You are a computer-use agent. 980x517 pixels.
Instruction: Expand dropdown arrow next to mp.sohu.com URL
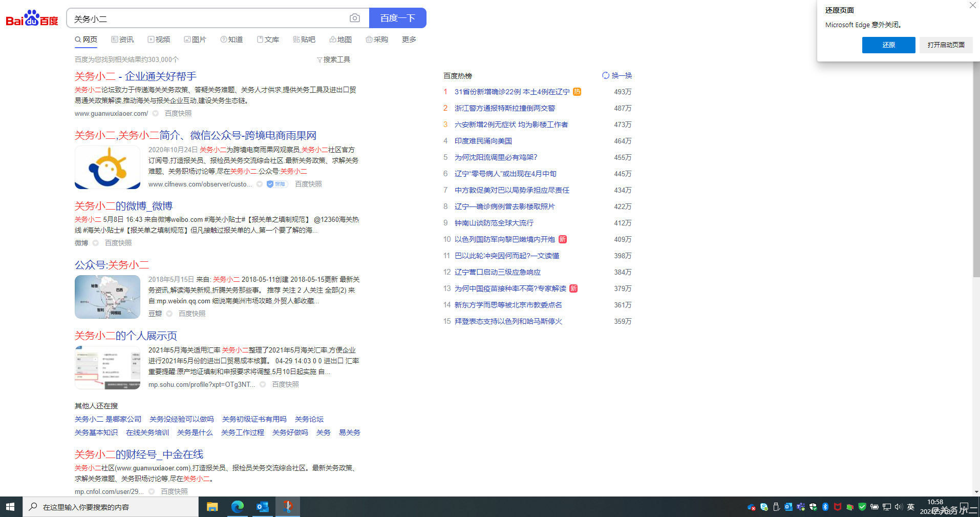point(263,384)
